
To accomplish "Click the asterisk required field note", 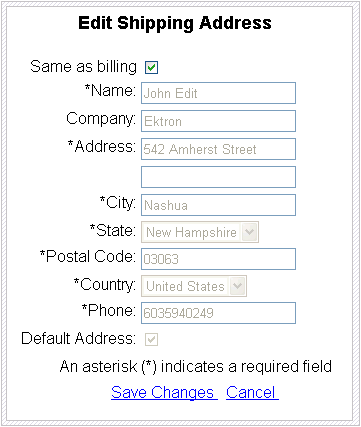I will [196, 366].
